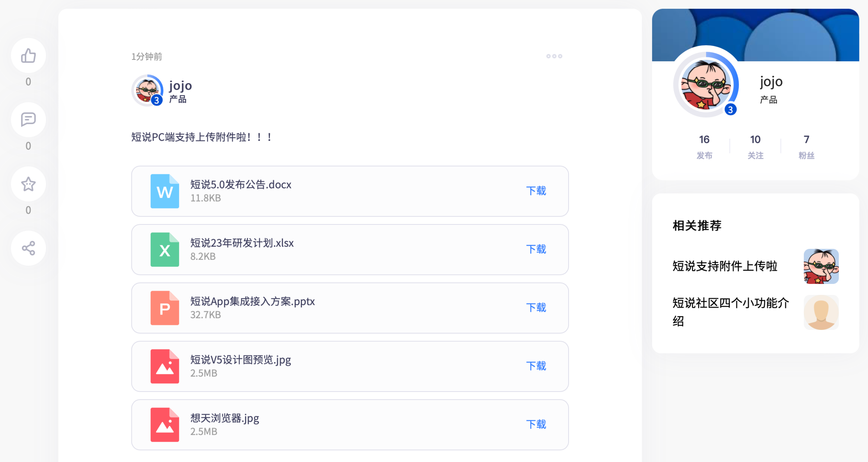Click file name 短说23年研发计划.xlsx

242,243
